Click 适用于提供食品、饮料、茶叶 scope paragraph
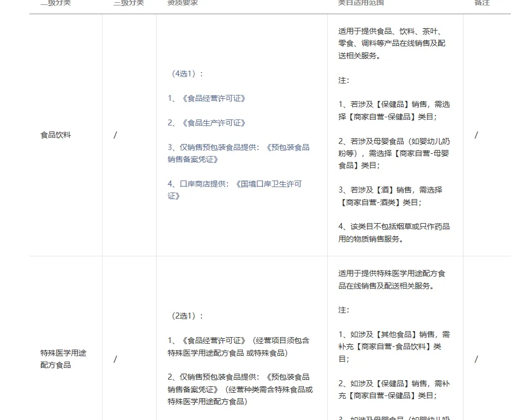 (x=392, y=43)
